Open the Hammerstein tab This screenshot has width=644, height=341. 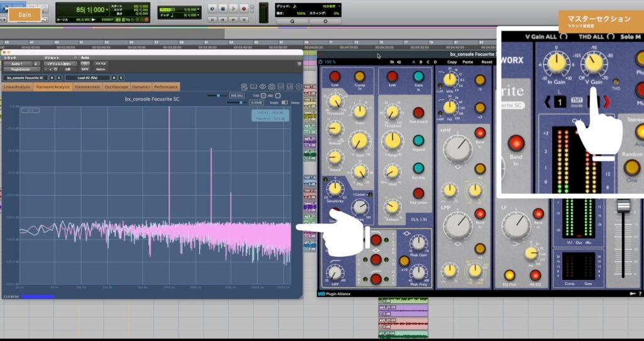point(88,87)
